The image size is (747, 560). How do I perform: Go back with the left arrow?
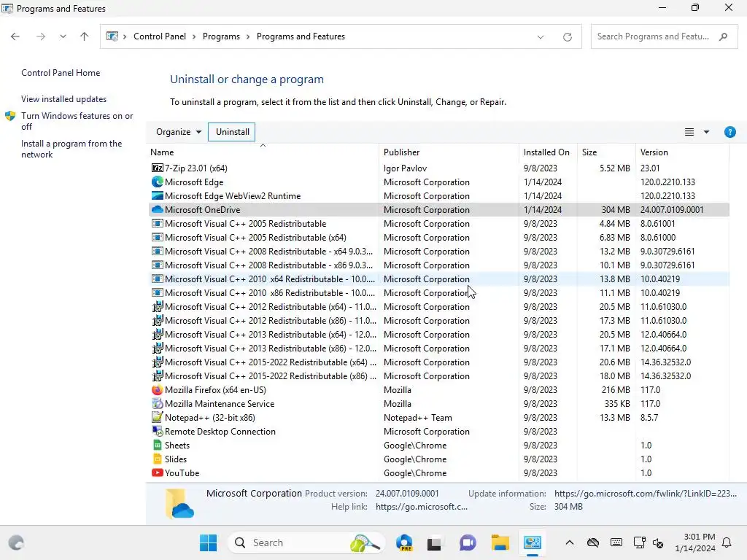tap(15, 36)
